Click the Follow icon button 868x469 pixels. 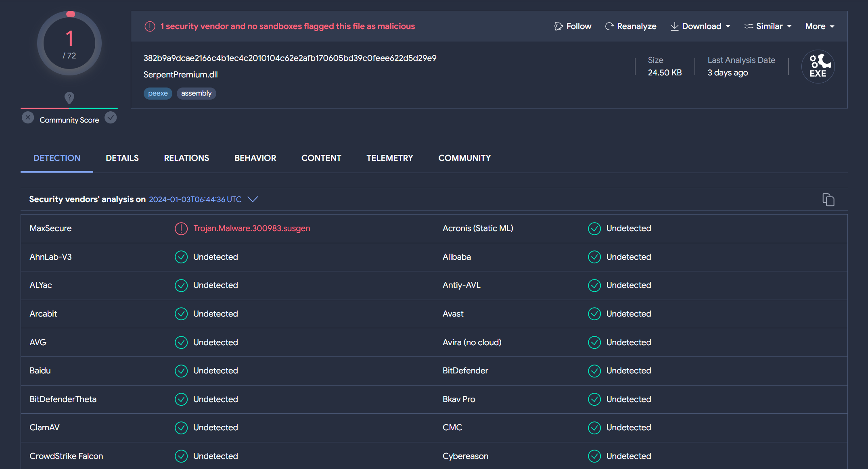point(558,27)
